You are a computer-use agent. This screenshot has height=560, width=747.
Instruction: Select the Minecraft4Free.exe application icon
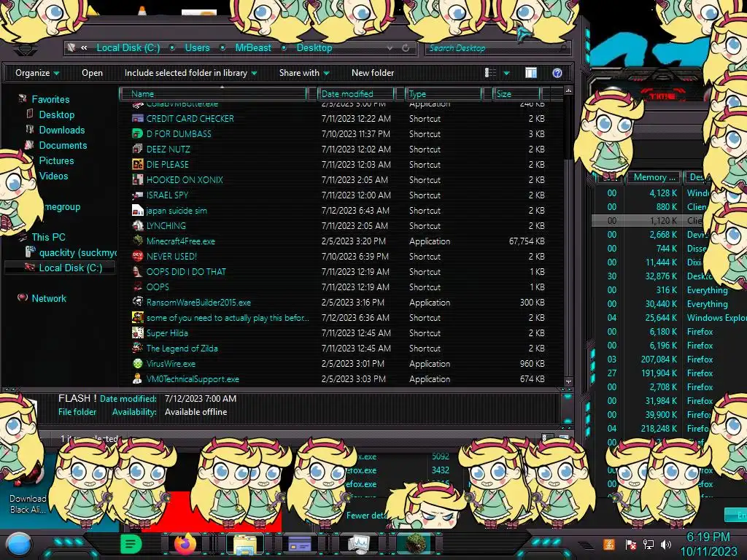pos(138,241)
